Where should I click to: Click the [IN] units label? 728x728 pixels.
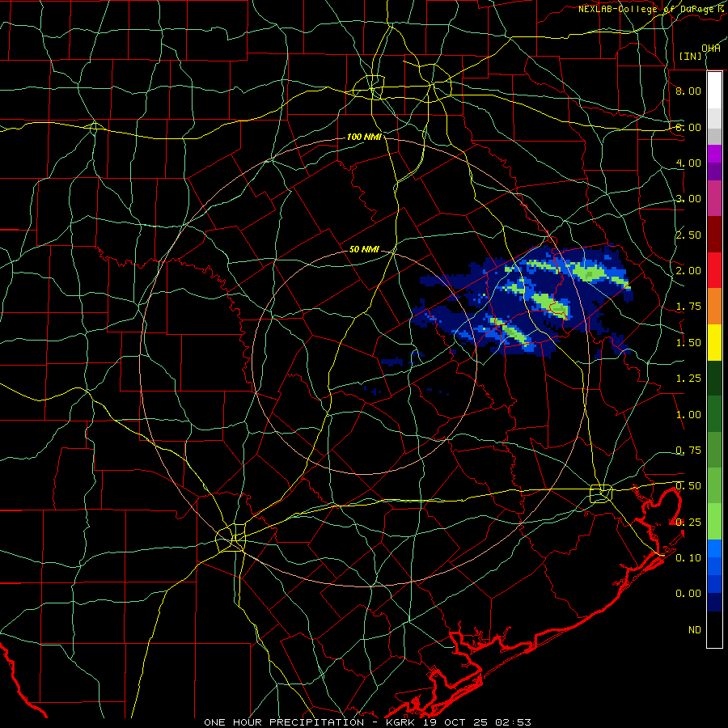click(x=690, y=56)
